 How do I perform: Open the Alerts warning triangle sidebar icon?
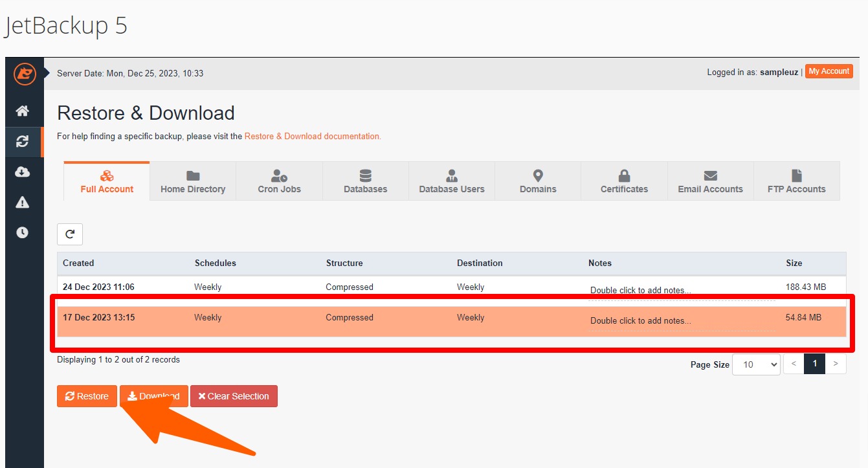point(23,202)
